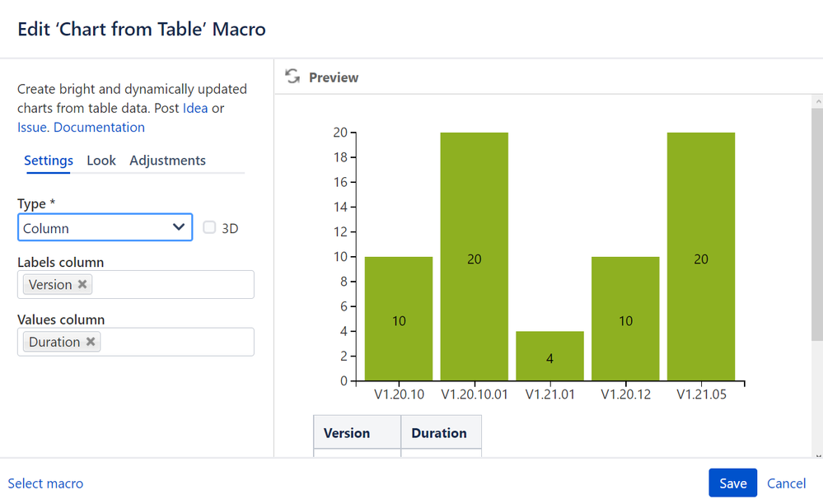Click the chevron arrow of the Type dropdown
The height and width of the screenshot is (504, 823).
179,227
